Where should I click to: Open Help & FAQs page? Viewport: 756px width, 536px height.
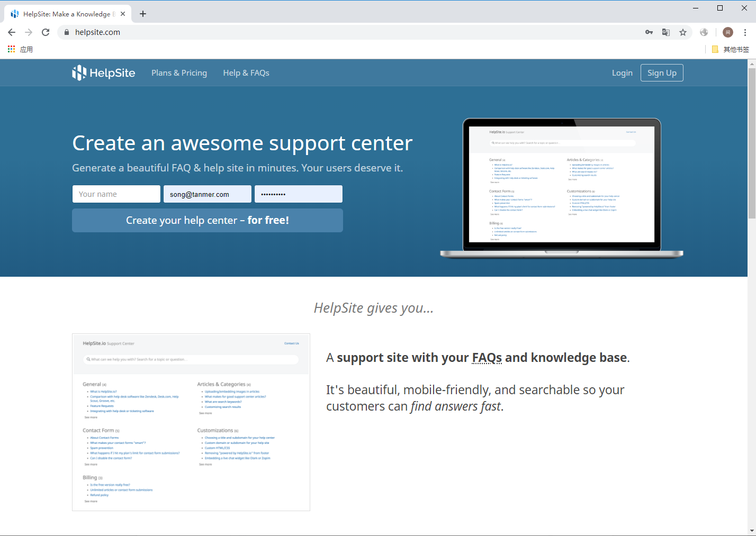pos(246,73)
